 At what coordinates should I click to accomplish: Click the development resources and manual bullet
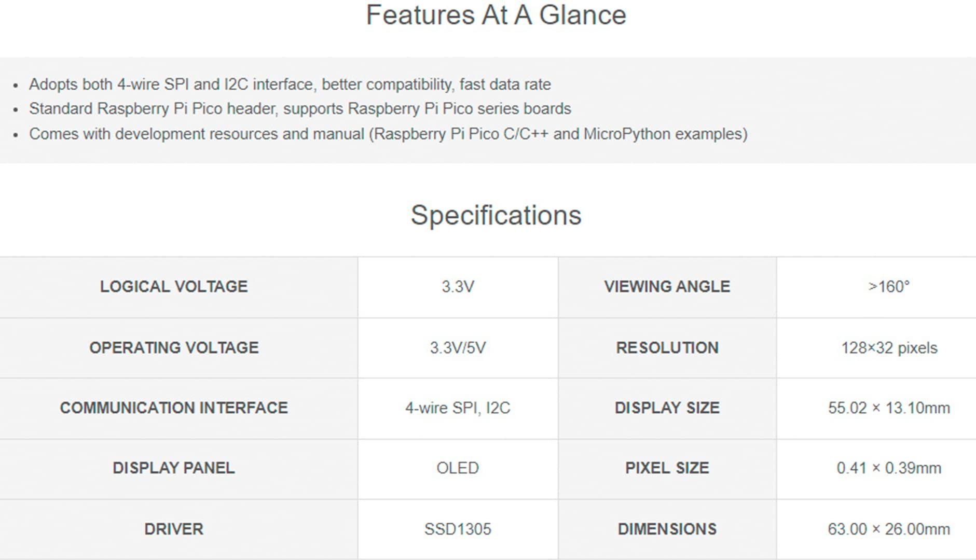coord(388,134)
